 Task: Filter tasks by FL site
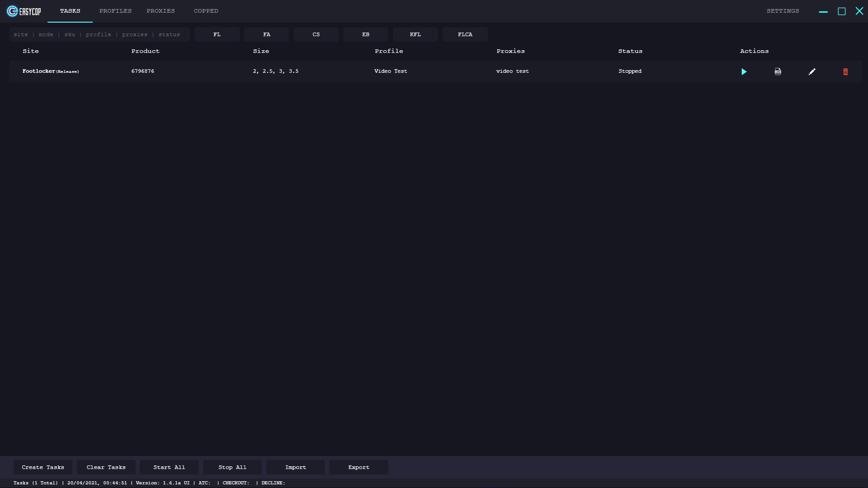coord(217,34)
